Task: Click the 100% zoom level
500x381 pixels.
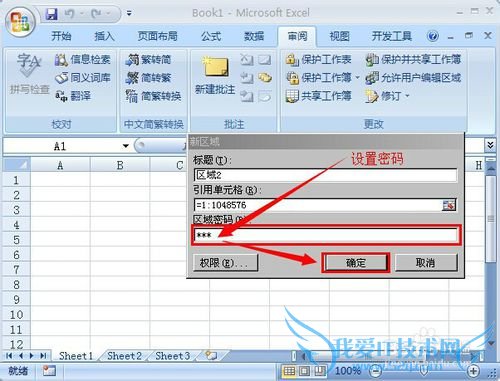Action: [347, 370]
